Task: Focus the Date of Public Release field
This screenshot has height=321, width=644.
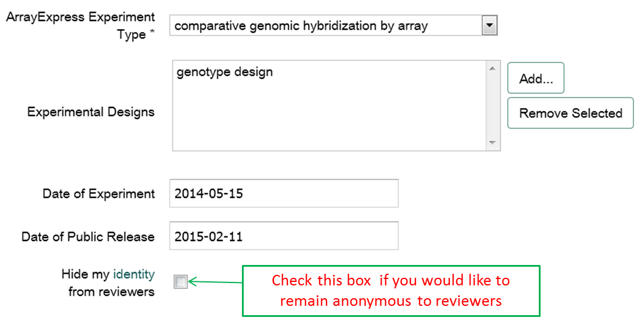Action: pyautogui.click(x=283, y=236)
